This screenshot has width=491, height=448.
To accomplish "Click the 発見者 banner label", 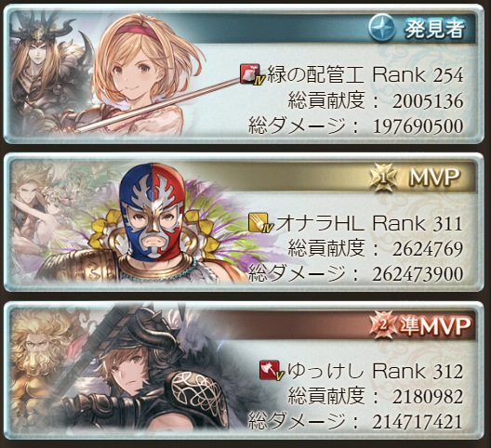I will point(435,28).
